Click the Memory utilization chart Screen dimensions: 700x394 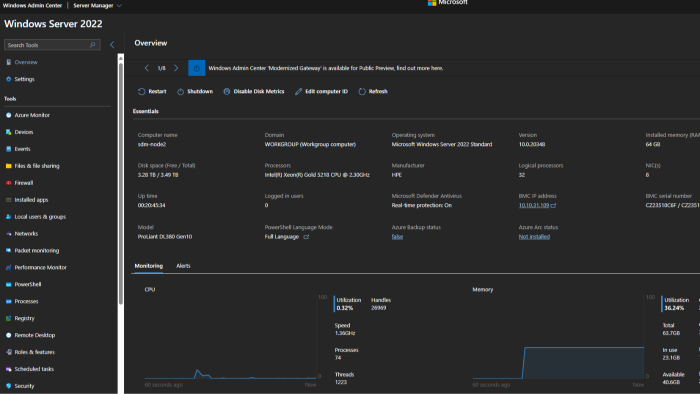pos(558,337)
